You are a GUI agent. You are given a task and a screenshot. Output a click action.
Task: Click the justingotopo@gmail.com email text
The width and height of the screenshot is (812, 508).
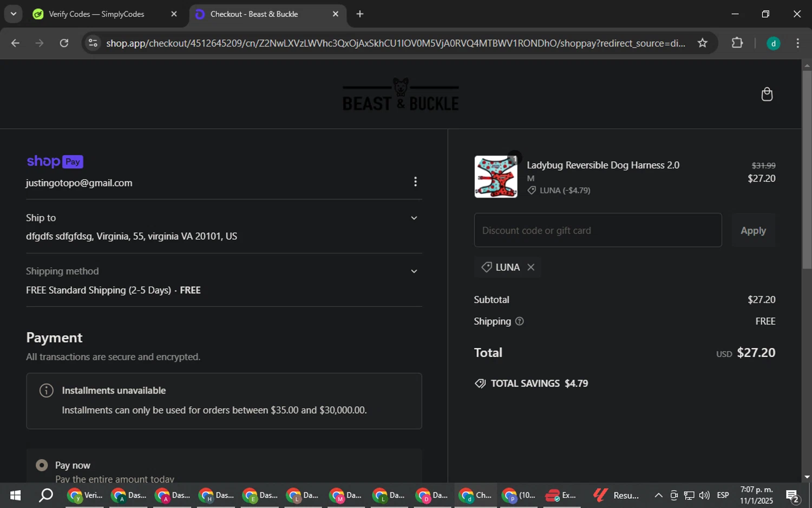pyautogui.click(x=79, y=183)
